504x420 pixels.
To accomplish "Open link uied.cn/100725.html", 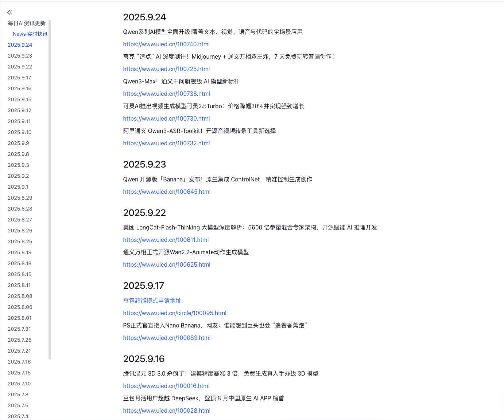I will click(166, 69).
